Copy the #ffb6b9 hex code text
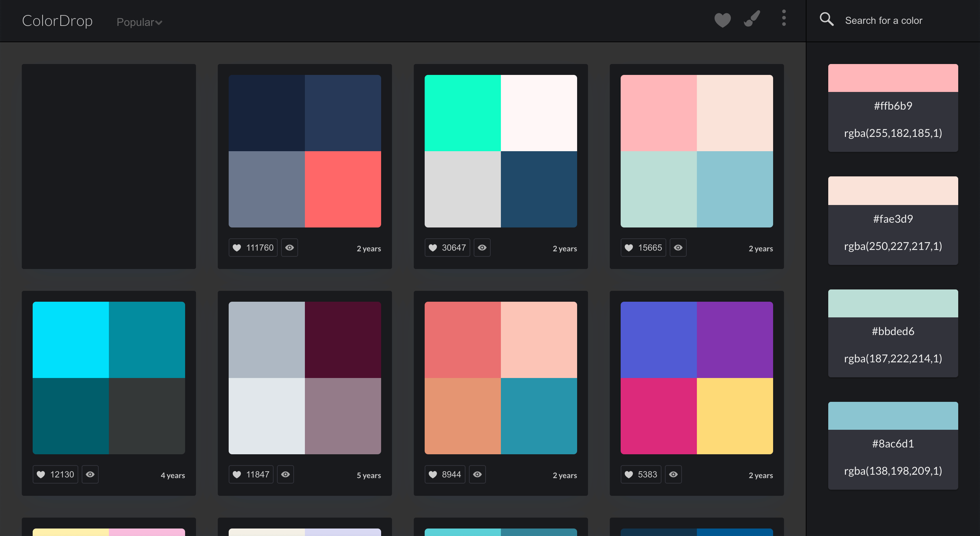 pyautogui.click(x=893, y=106)
